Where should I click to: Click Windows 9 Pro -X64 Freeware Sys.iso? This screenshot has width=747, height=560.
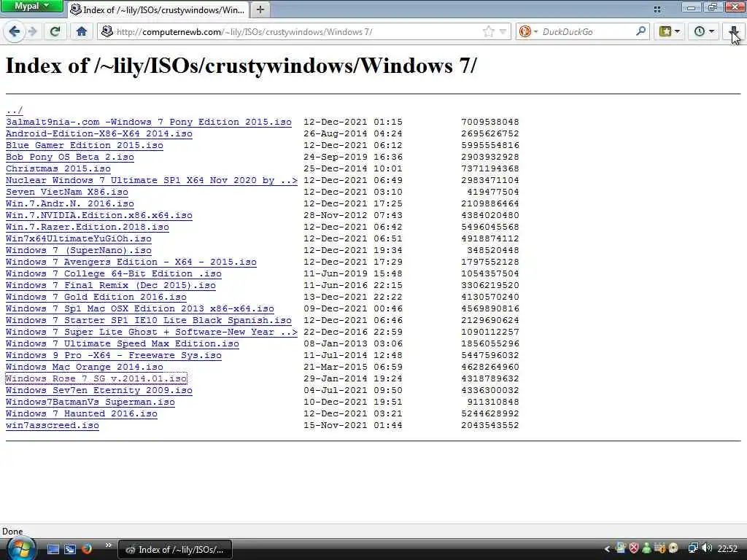[x=114, y=355]
